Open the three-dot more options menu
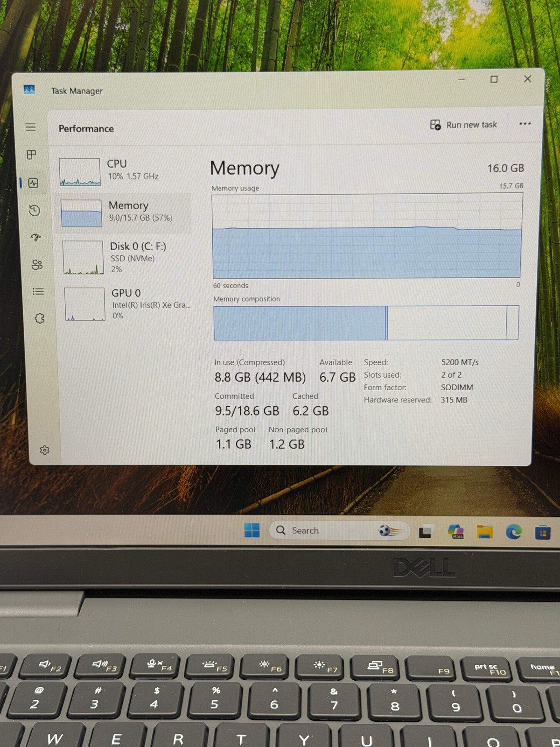Viewport: 560px width, 747px height. [x=525, y=124]
